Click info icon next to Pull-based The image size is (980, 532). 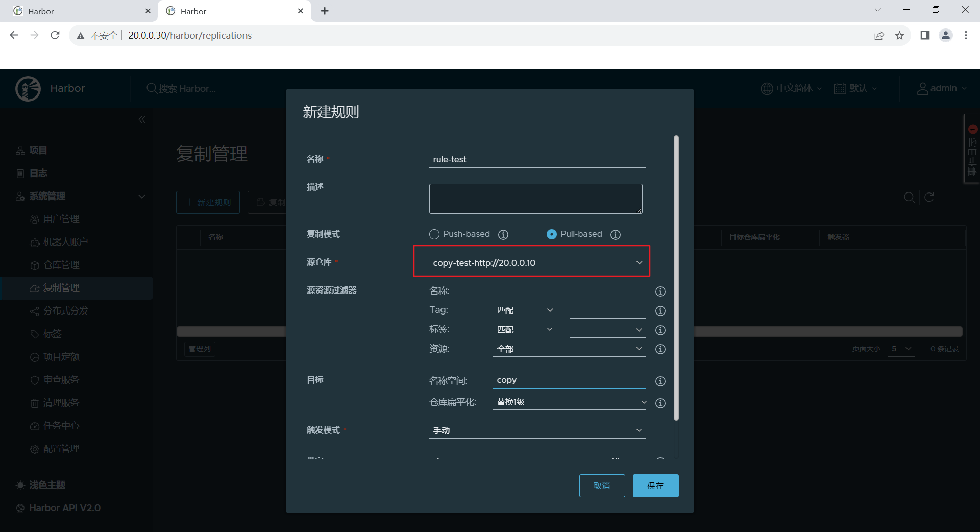(x=616, y=234)
